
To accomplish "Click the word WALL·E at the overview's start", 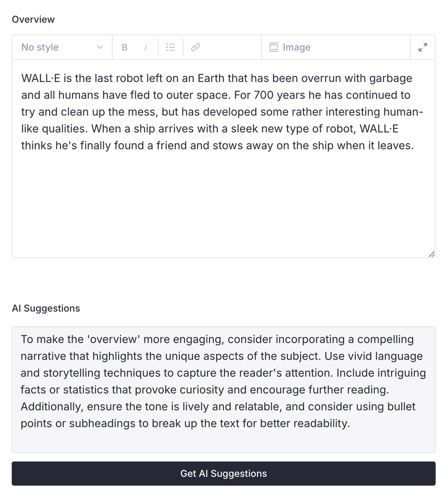I will pos(41,78).
